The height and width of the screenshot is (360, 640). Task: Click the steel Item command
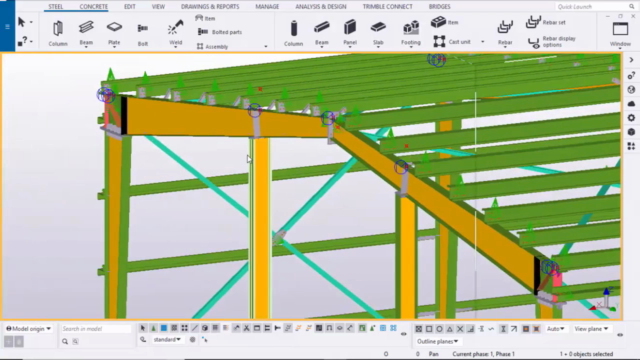coord(205,18)
